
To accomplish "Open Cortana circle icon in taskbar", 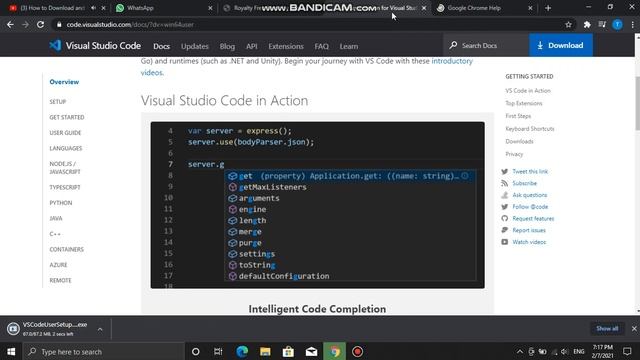I will (x=196, y=351).
